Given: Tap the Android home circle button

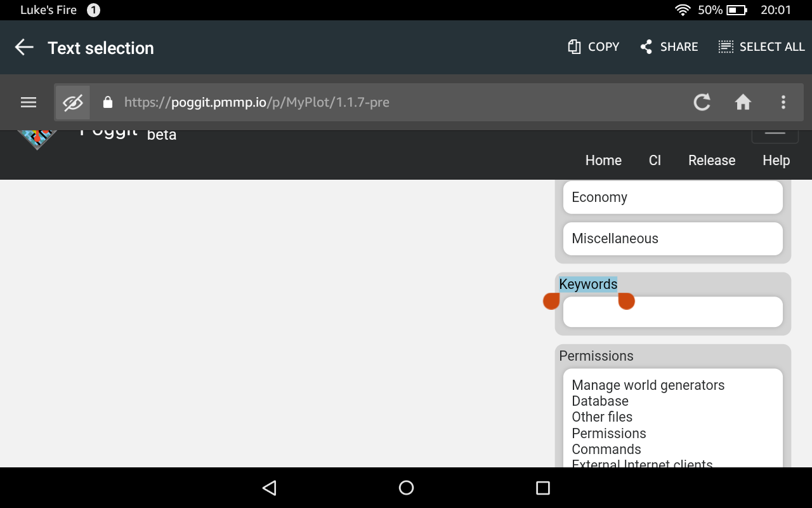Looking at the screenshot, I should [x=406, y=488].
